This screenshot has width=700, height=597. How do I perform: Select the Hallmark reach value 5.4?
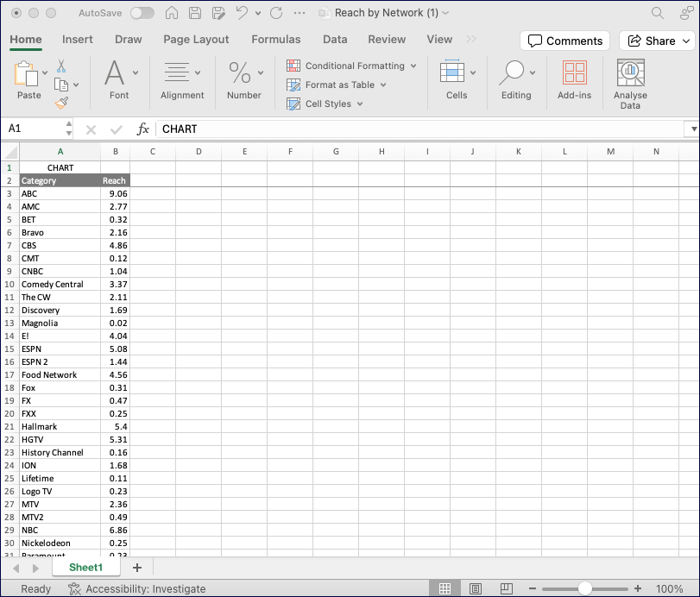[x=115, y=426]
